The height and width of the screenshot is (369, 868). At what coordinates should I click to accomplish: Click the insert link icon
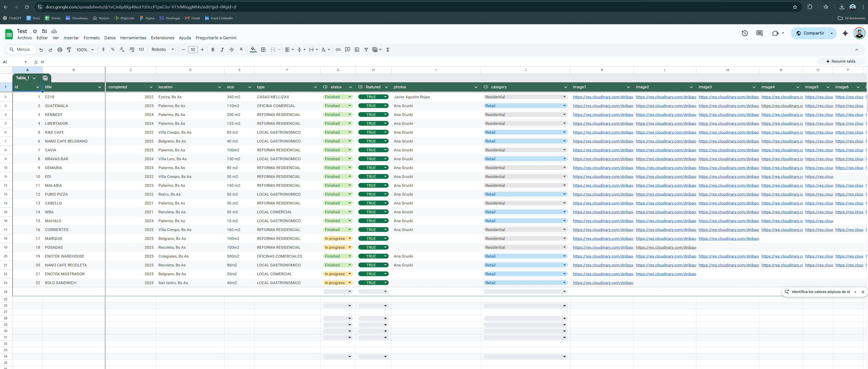coord(338,49)
